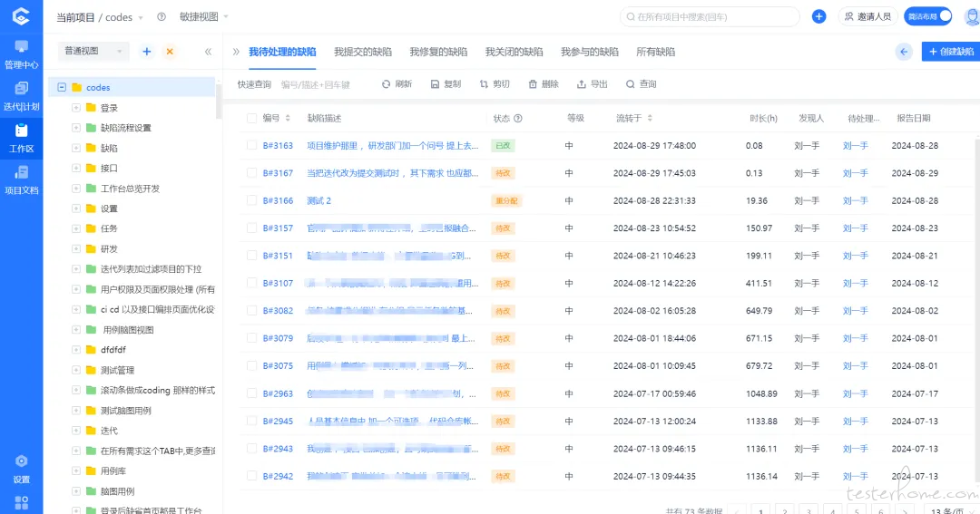The width and height of the screenshot is (980, 514).
Task: Click 删除 in the toolbar
Action: [x=544, y=83]
